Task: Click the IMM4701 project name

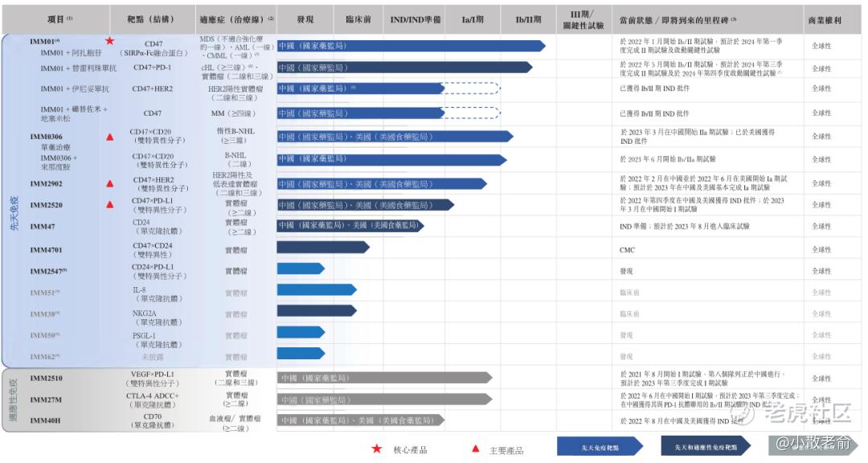Action: pyautogui.click(x=46, y=250)
